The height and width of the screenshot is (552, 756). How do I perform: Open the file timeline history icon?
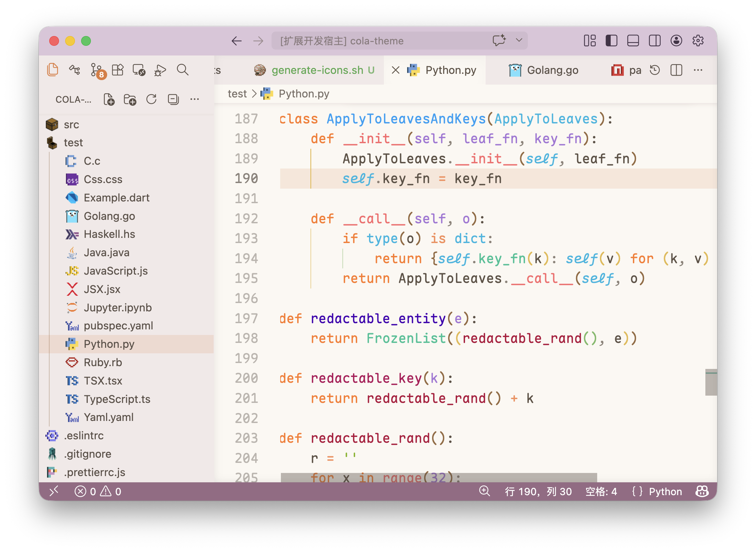coord(655,70)
